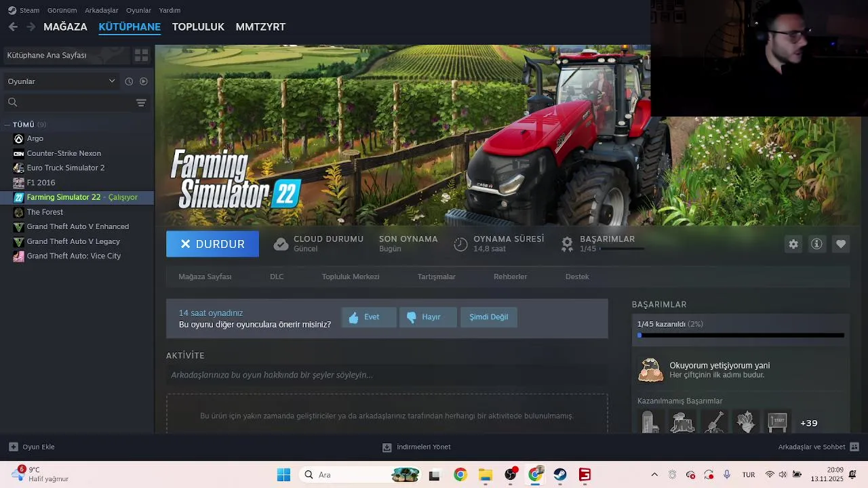The image size is (868, 488).
Task: Open weather widget on taskbar
Action: coord(42,474)
